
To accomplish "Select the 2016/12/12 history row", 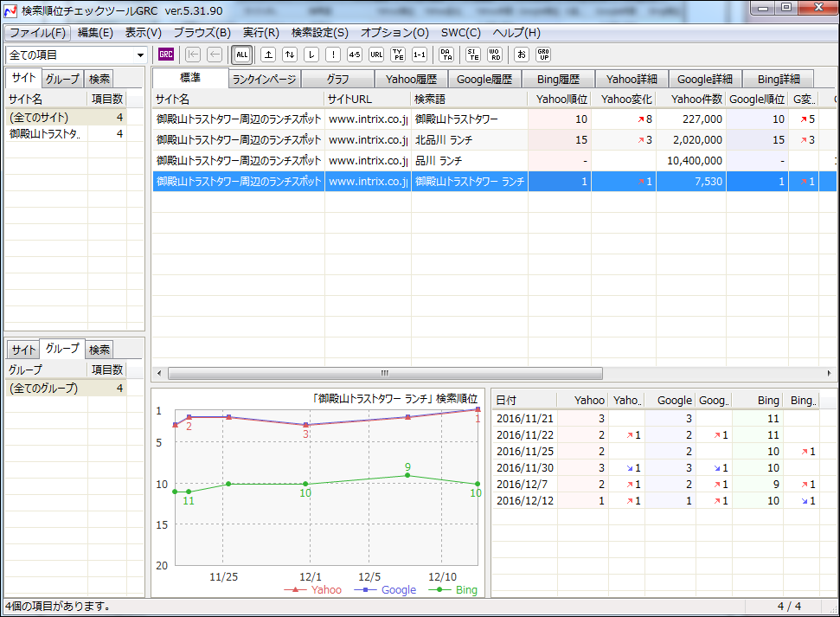I will tap(657, 501).
